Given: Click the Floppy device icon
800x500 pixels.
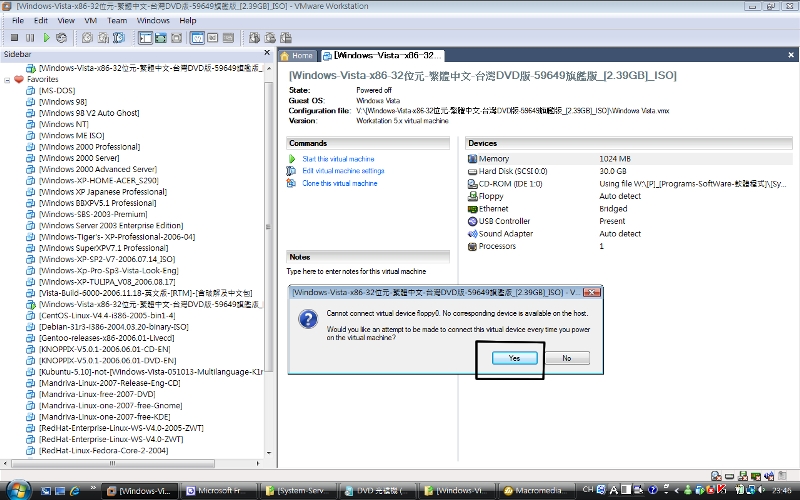Looking at the screenshot, I should 472,196.
